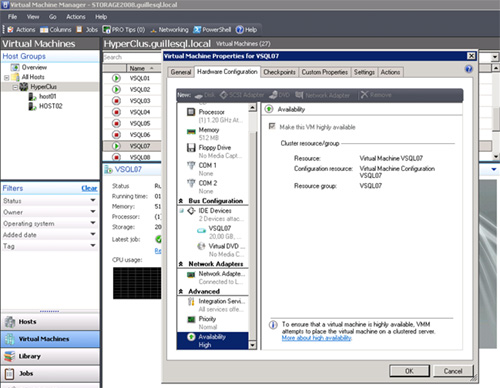
Task: Open More about high availability link
Action: tap(317, 338)
